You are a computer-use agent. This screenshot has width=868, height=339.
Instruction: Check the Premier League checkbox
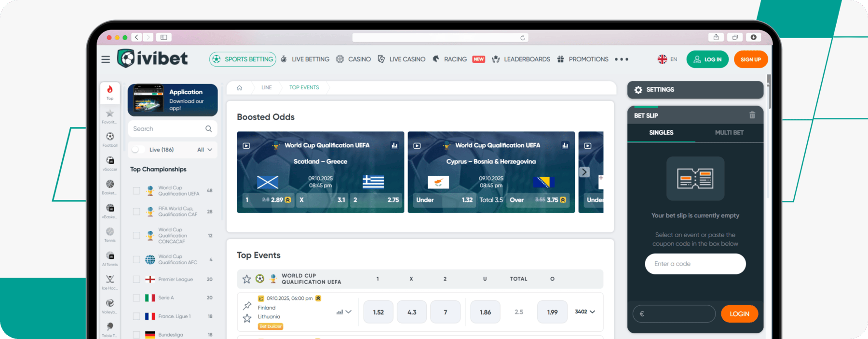(x=136, y=279)
